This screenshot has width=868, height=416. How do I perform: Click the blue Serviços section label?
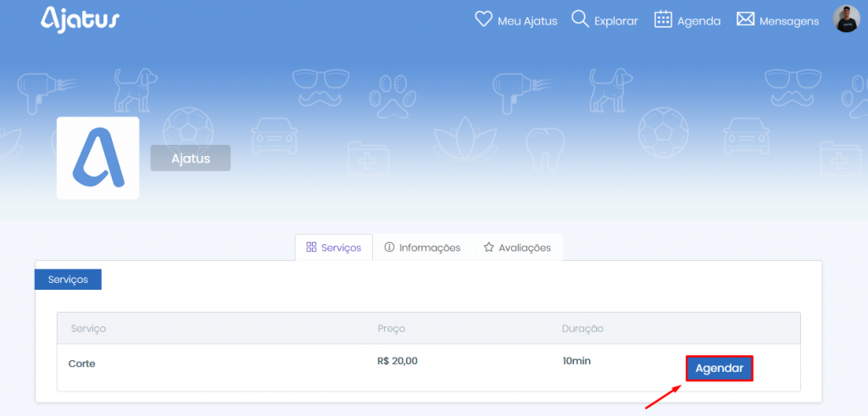pos(68,280)
